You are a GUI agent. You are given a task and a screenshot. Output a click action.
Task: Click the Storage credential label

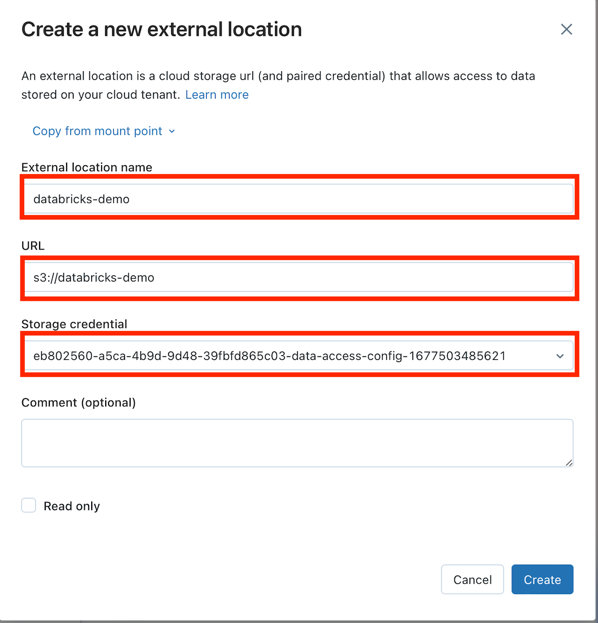pyautogui.click(x=74, y=324)
